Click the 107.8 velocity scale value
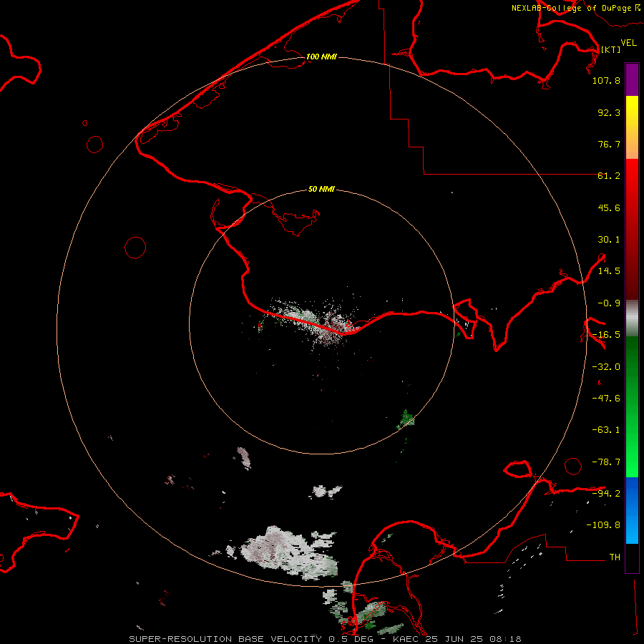644x644 pixels. point(606,80)
